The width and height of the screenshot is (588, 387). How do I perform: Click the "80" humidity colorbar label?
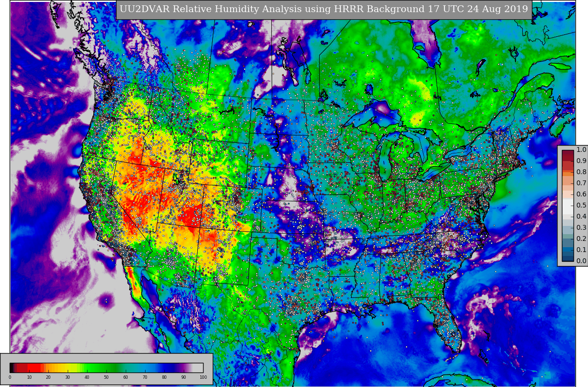(x=164, y=377)
